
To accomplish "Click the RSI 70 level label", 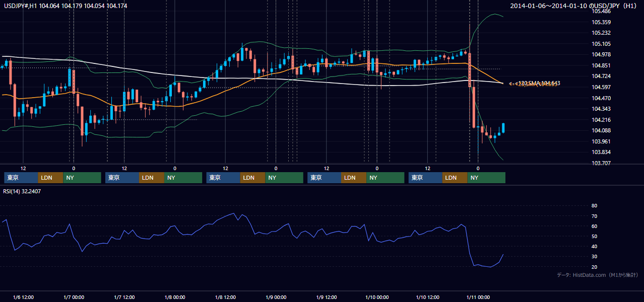I will (594, 216).
